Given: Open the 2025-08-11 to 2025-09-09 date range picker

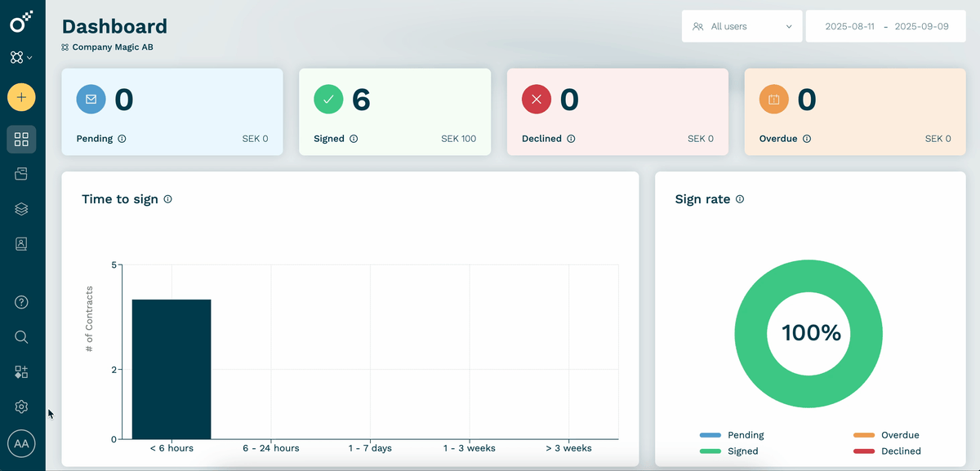Looking at the screenshot, I should [885, 26].
